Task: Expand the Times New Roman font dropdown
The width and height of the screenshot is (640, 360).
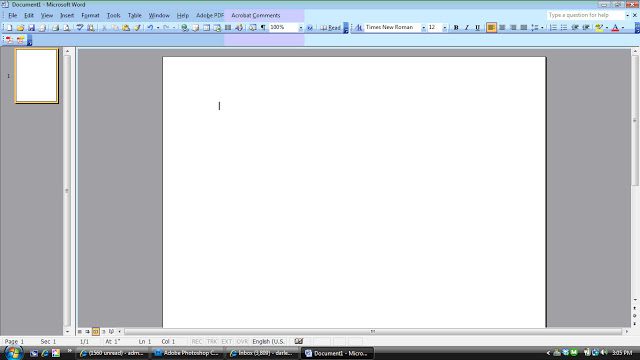Action: (x=423, y=28)
